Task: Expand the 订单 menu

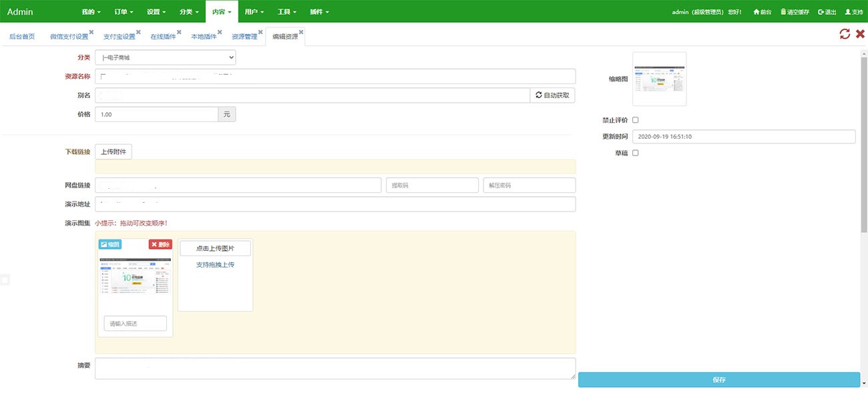Action: (x=124, y=12)
